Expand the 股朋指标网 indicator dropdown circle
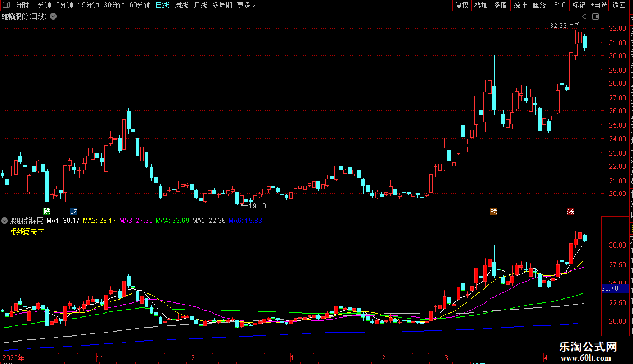Image resolution: width=633 pixels, height=364 pixels. [x=4, y=221]
